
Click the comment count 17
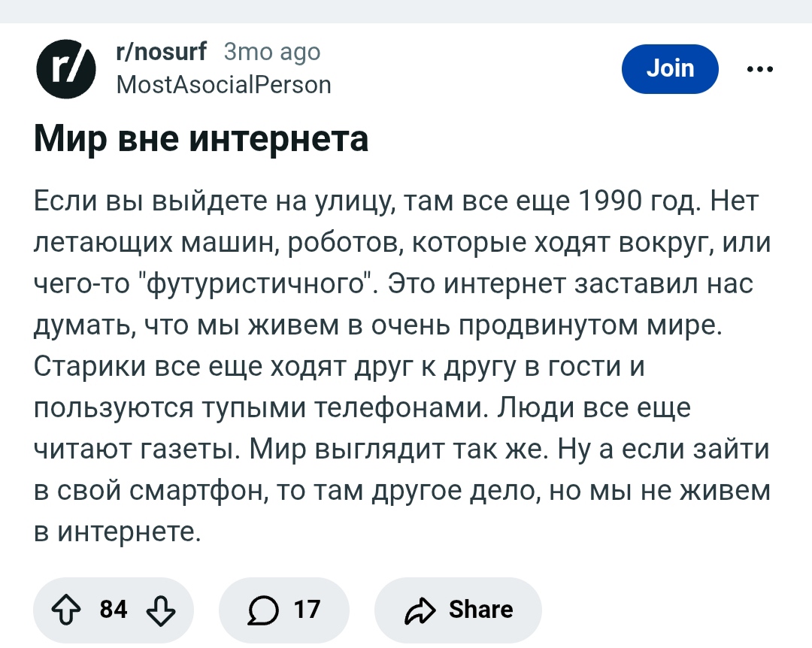click(x=307, y=610)
